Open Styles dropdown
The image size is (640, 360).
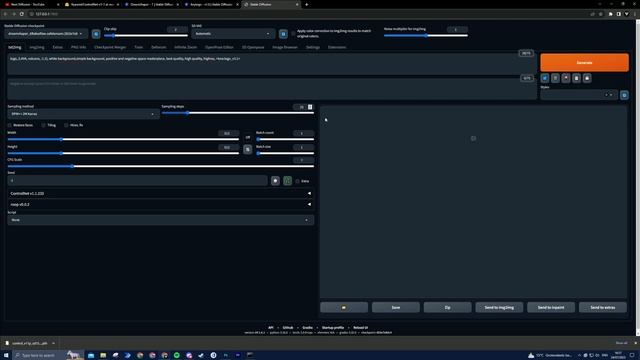(x=579, y=95)
